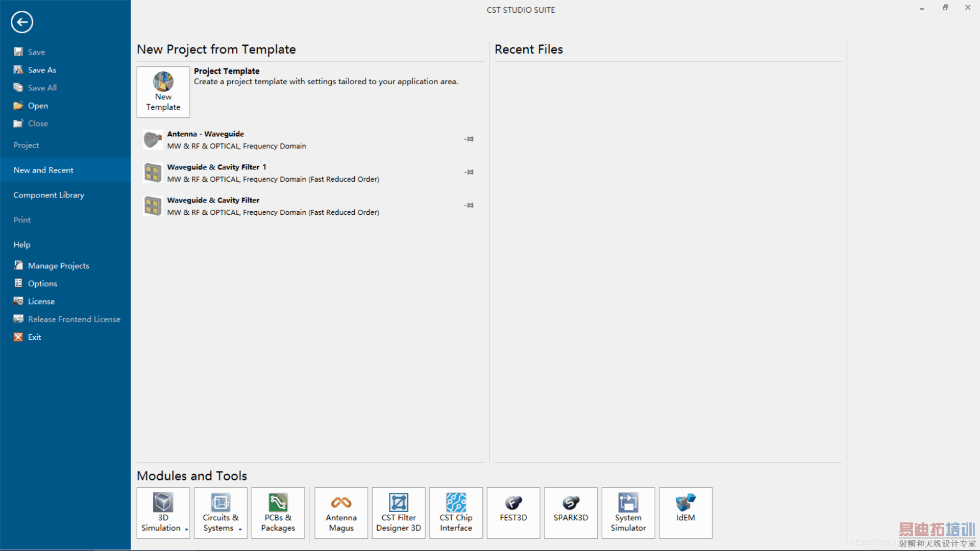The image size is (980, 551).
Task: Toggle pin on Waveguide & Cavity Filter template
Action: pos(469,205)
